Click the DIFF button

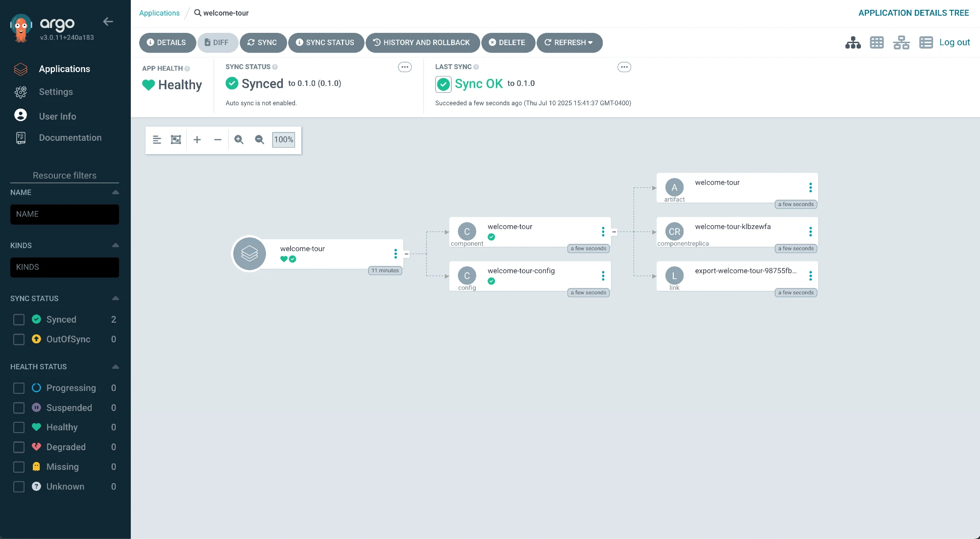pos(218,43)
